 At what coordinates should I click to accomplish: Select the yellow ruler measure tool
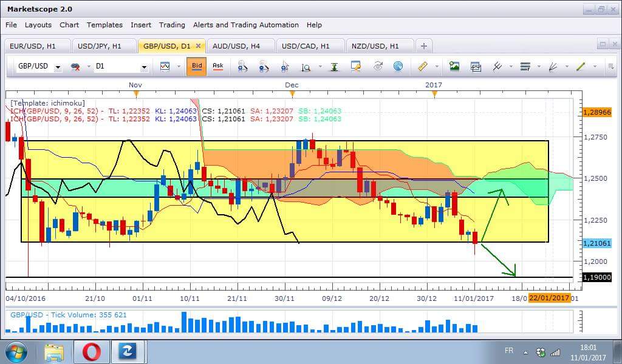[x=423, y=67]
